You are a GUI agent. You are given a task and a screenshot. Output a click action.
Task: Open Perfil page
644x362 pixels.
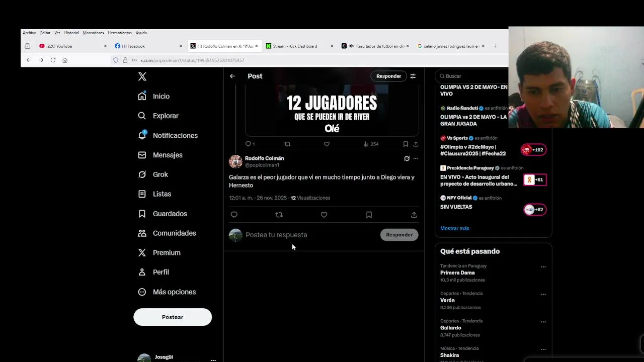pos(154,272)
